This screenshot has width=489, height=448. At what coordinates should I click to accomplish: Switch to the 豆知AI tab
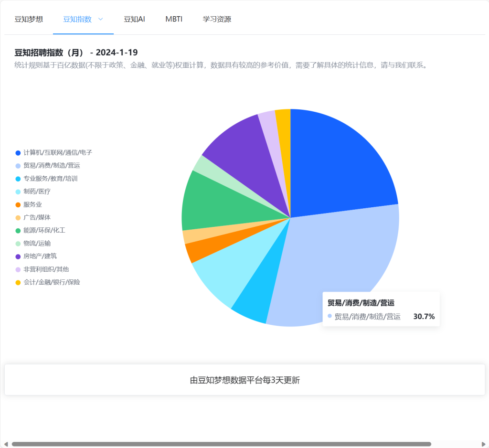134,19
